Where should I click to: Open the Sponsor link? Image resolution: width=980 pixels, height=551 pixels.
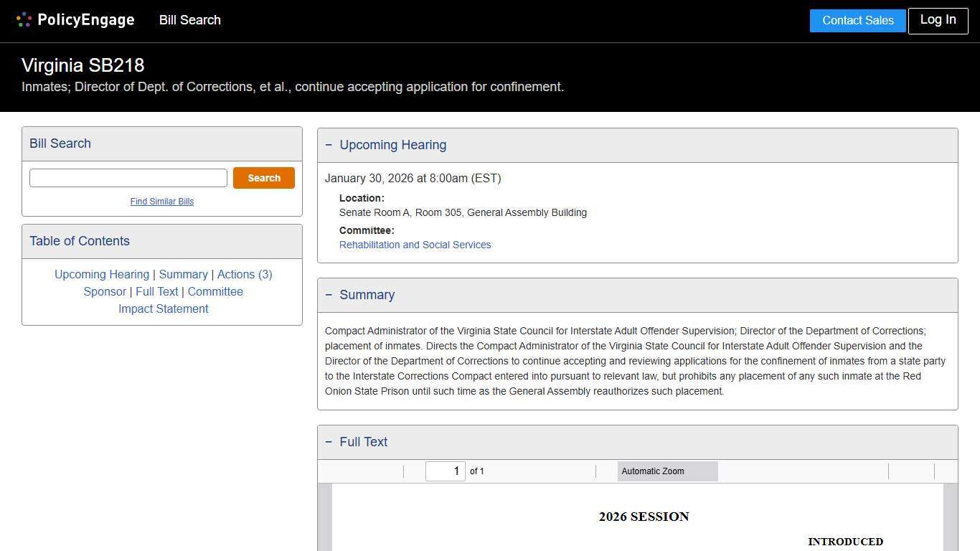tap(105, 291)
